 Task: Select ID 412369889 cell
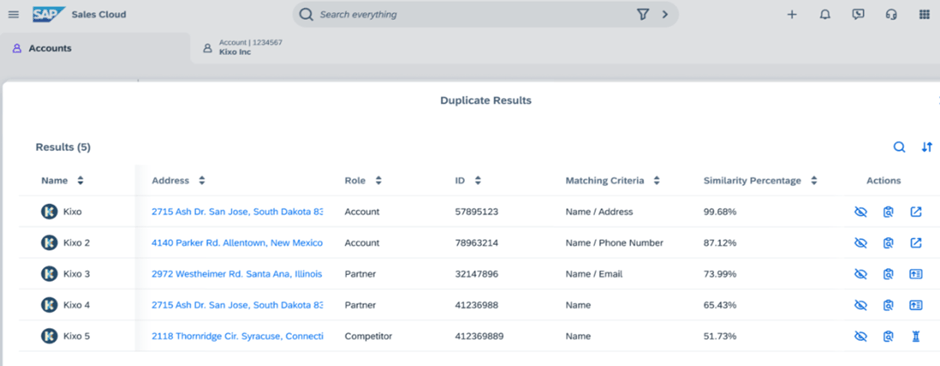click(x=479, y=336)
